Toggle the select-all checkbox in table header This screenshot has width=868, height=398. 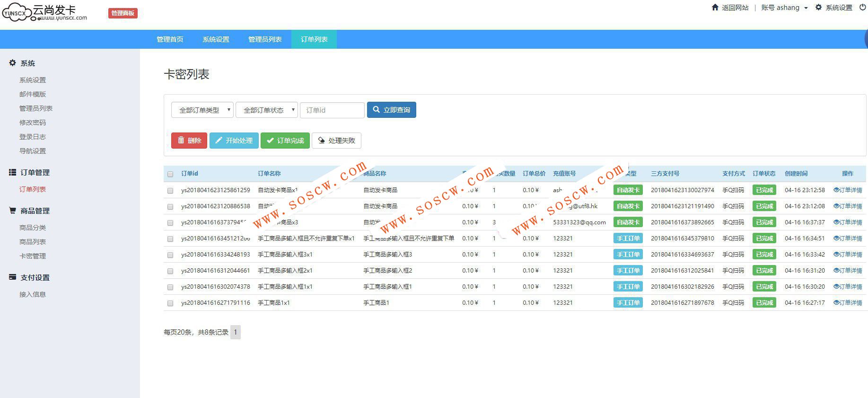tap(170, 174)
